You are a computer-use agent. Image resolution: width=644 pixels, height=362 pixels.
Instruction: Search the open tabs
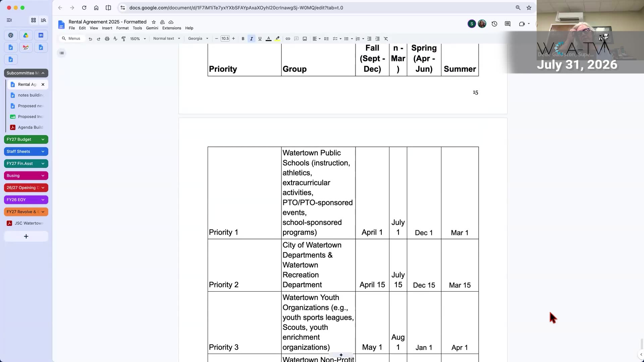coord(43,20)
